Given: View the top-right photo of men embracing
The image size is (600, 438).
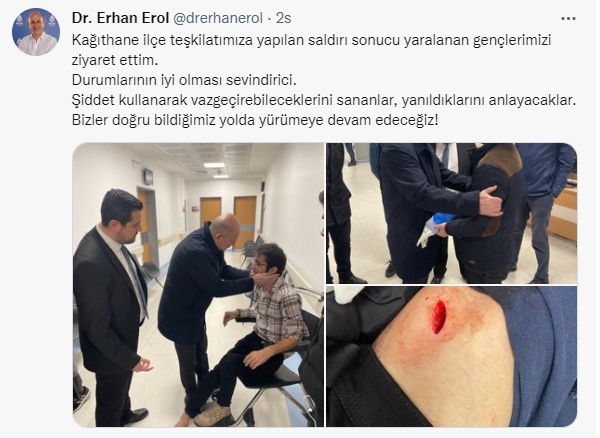Looking at the screenshot, I should pos(452,213).
